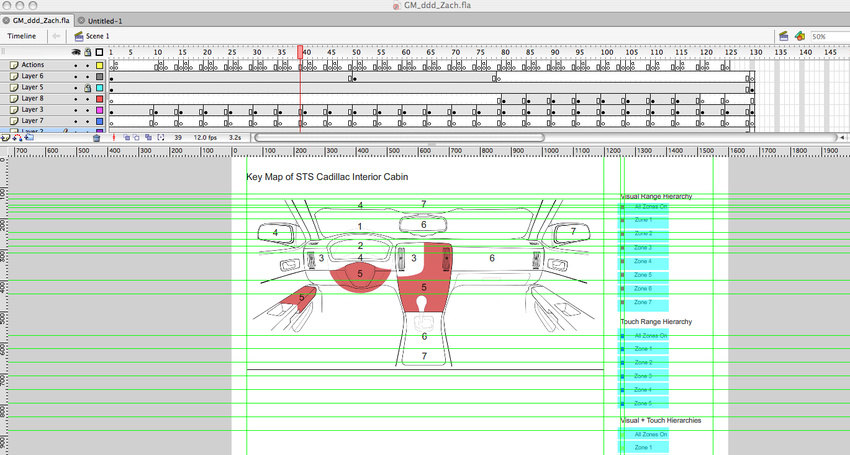Switch to Untitled-1 tab

(x=100, y=21)
